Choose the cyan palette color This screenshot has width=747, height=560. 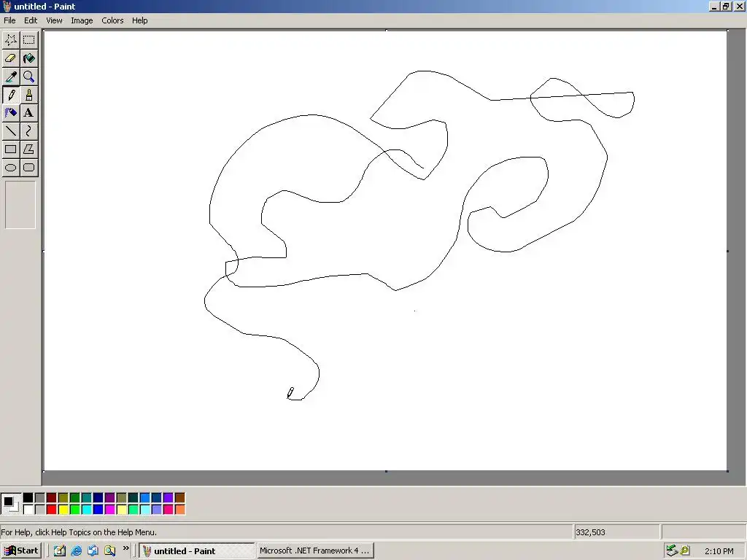pos(87,510)
